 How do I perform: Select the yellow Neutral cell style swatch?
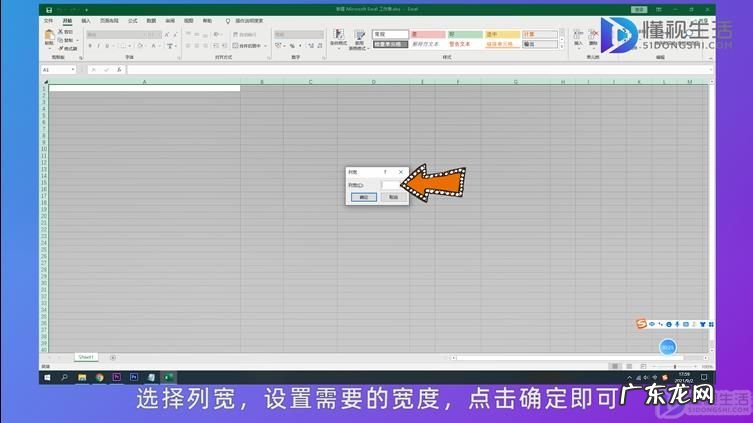tap(502, 35)
